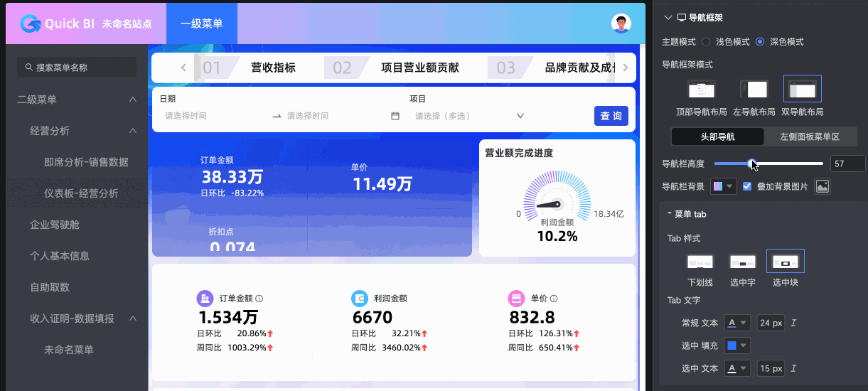Viewport: 868px width, 391px height.
Task: Click 未命名站点 site title
Action: (127, 23)
